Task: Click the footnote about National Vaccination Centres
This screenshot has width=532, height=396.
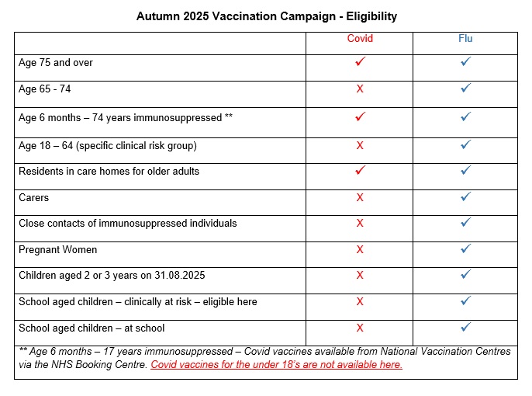Action: tap(264, 358)
